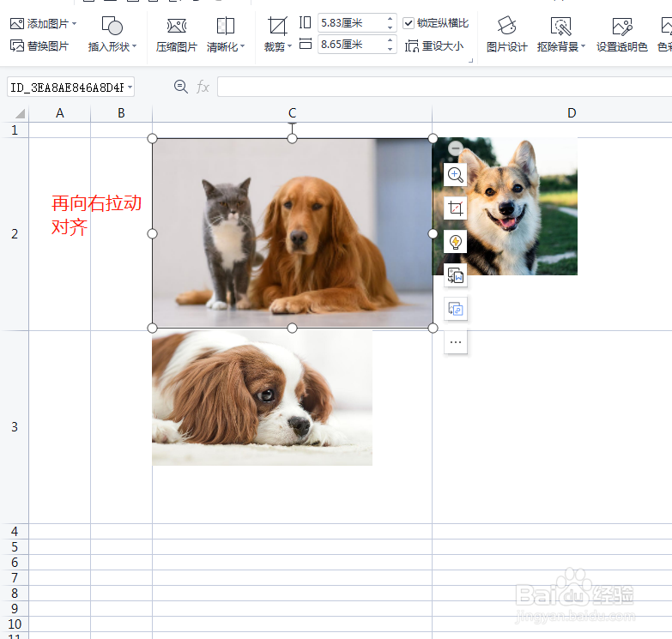Open the Name Box dropdown arrow
The width and height of the screenshot is (672, 639).
coord(130,87)
